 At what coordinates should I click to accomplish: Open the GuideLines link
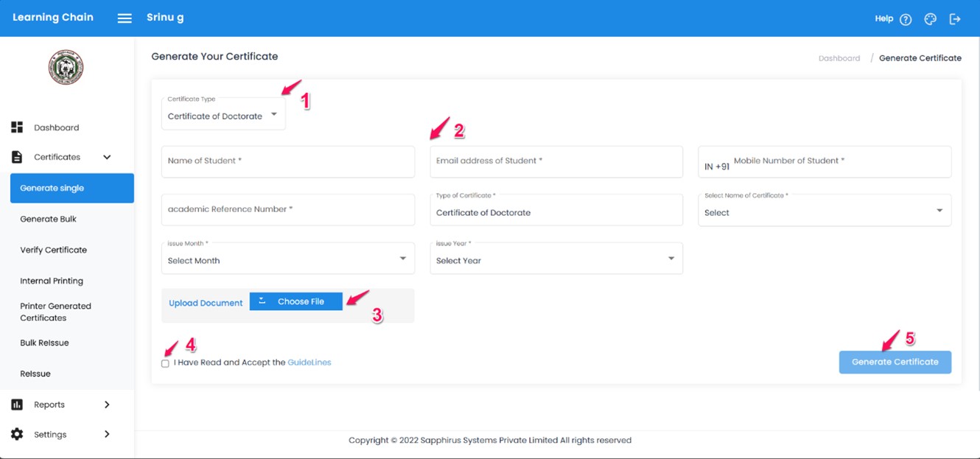(309, 362)
